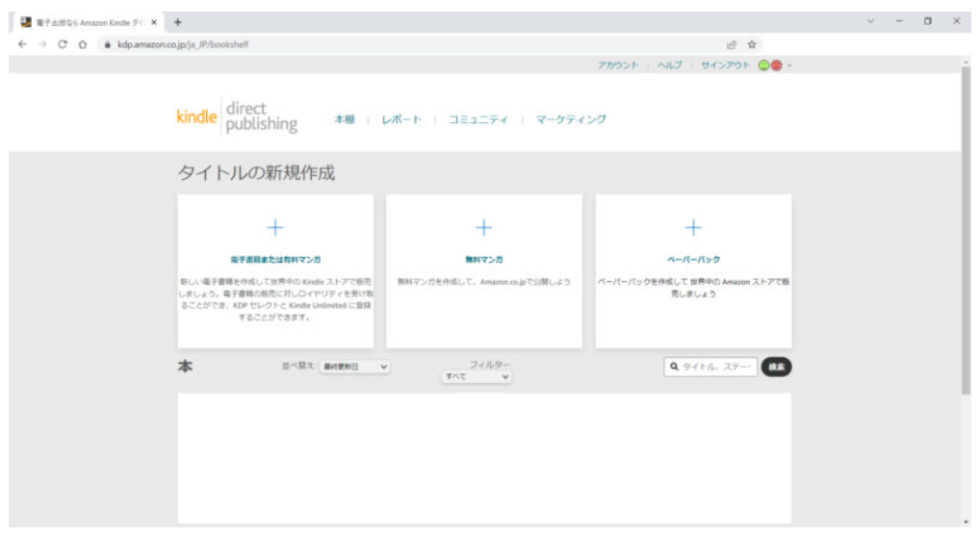Open the ヘルプ link

[x=669, y=65]
